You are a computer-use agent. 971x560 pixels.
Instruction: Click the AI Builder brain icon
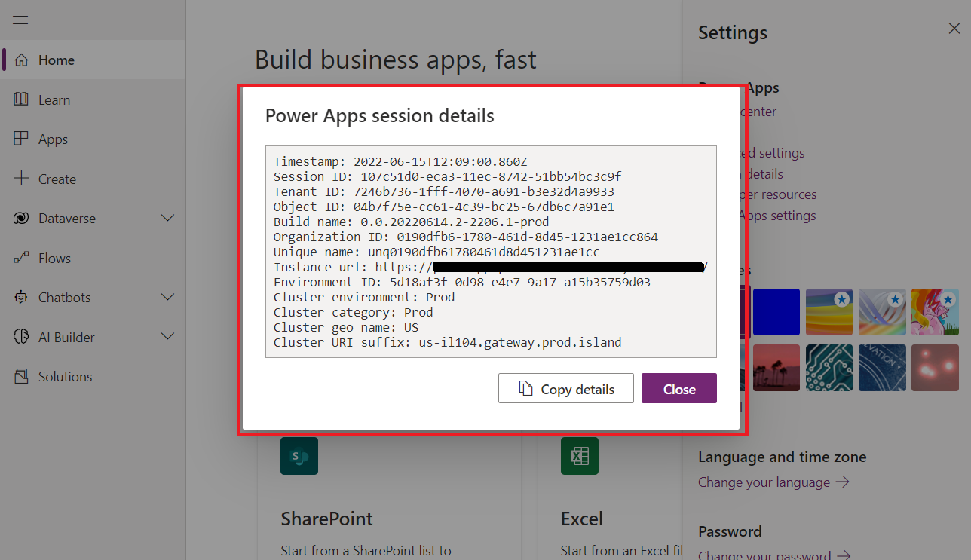pos(21,337)
